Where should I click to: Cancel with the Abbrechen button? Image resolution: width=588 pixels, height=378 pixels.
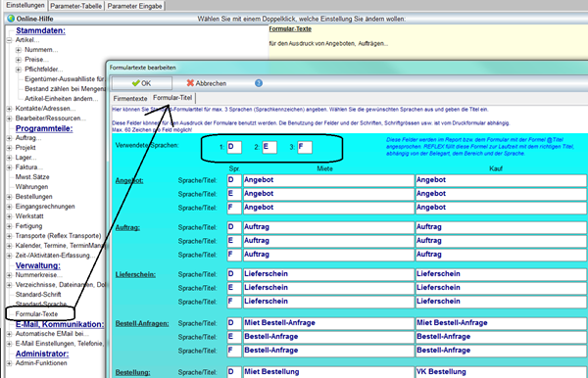207,83
